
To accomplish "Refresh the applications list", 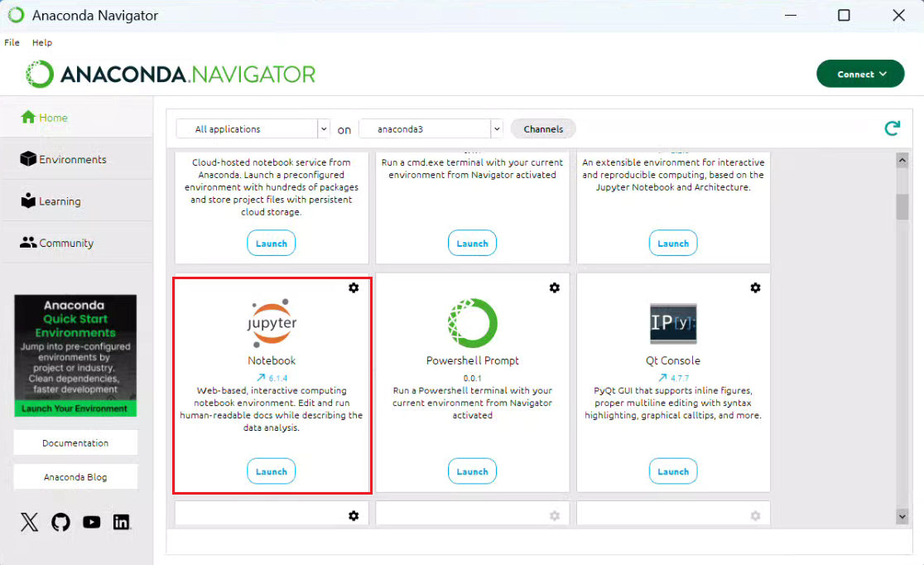I will coord(893,128).
